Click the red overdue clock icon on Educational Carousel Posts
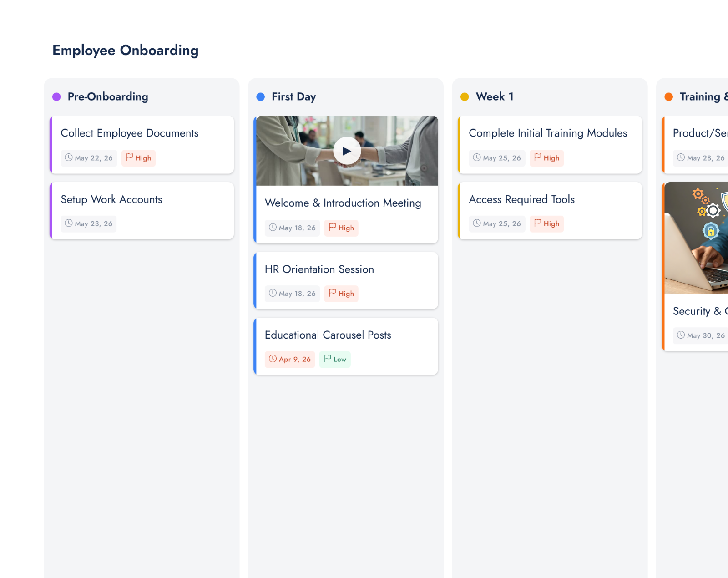The height and width of the screenshot is (578, 728). point(273,359)
